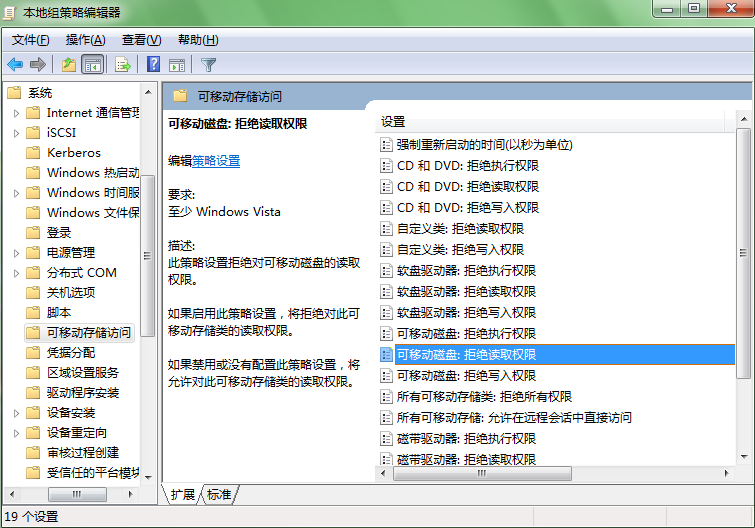
Task: Expand the Windows 时间服务 tree node
Action: pos(16,193)
